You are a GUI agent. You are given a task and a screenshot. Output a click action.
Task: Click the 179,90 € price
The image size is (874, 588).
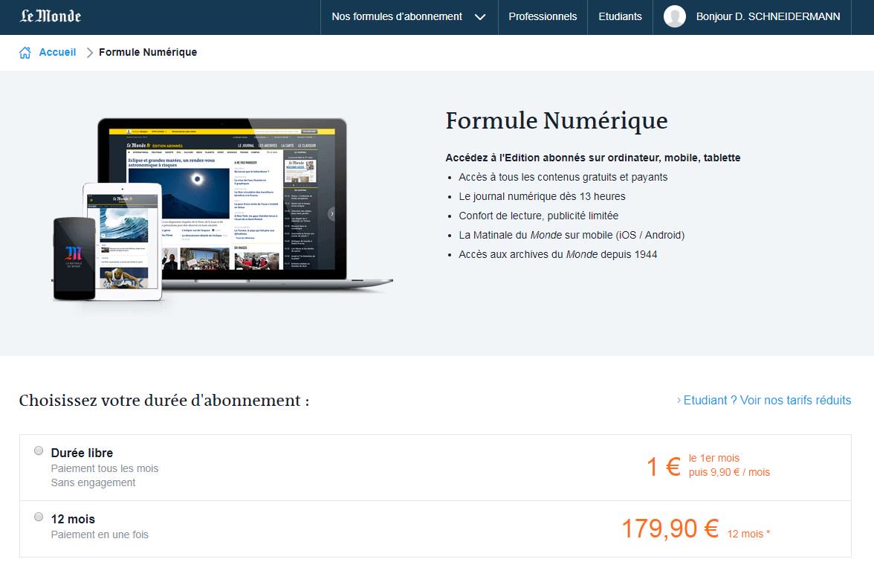pyautogui.click(x=670, y=529)
